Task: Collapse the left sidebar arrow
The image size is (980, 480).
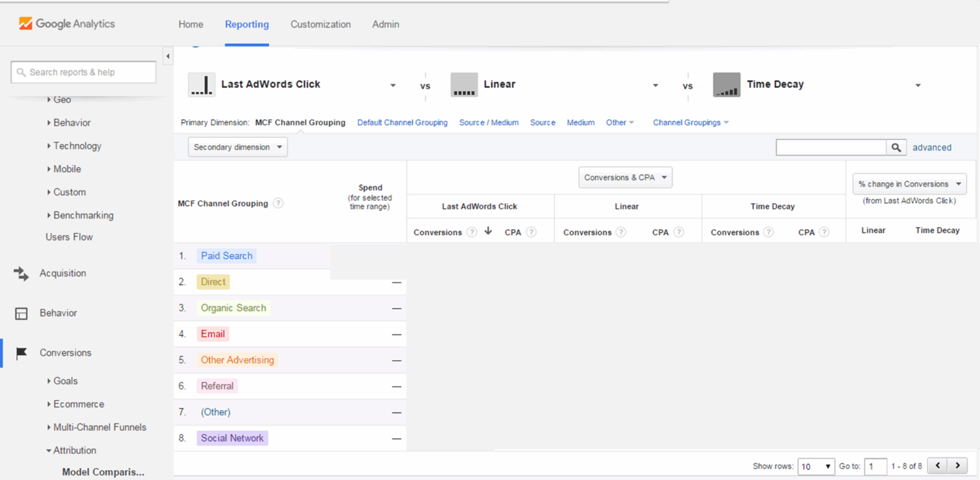Action: pyautogui.click(x=168, y=56)
